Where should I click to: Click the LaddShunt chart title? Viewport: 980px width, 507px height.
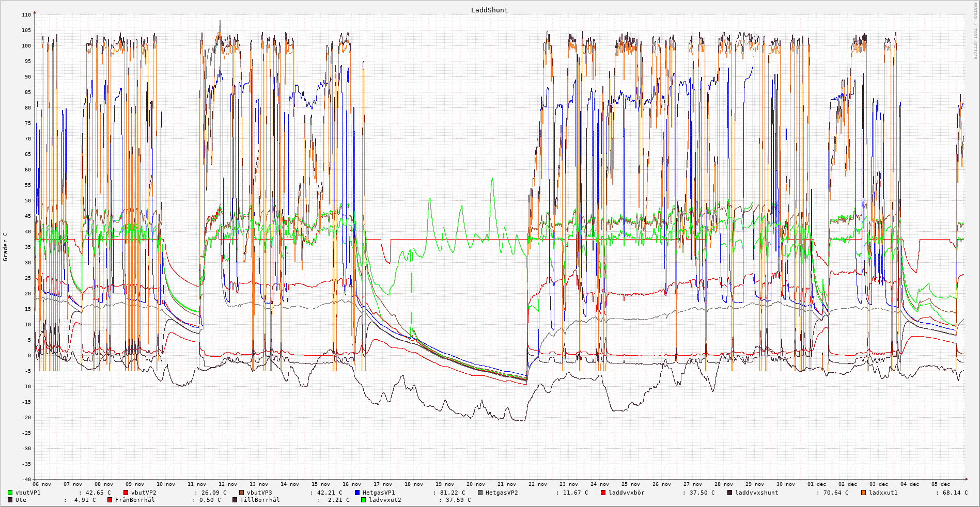(489, 10)
